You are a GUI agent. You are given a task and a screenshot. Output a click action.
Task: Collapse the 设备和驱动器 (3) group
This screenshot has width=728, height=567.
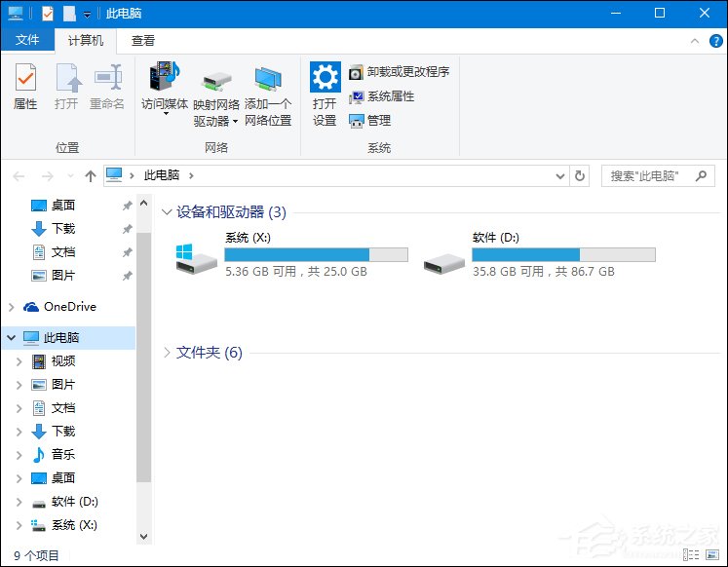167,212
